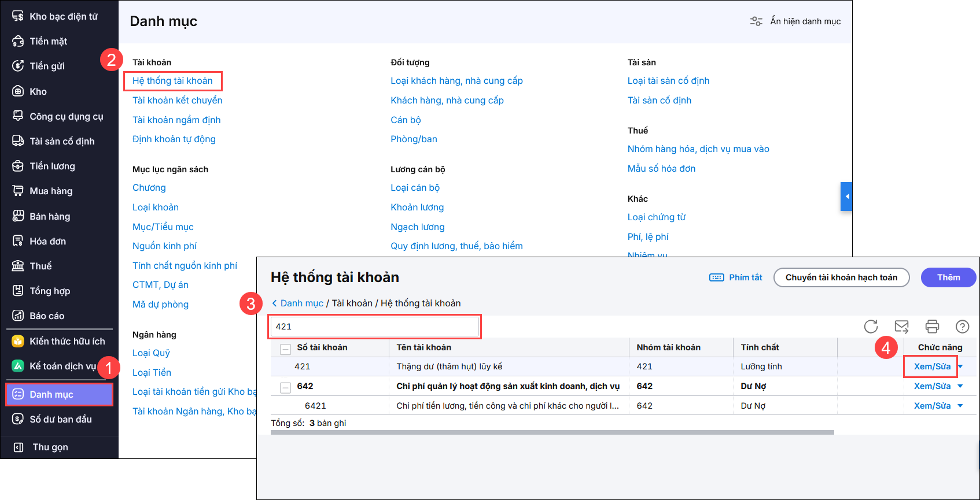This screenshot has height=500, width=980.
Task: Open Định khoản tự động link
Action: pyautogui.click(x=174, y=139)
